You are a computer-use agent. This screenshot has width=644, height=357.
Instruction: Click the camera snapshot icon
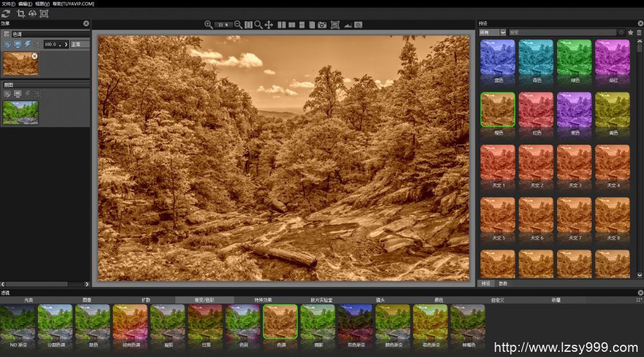pyautogui.click(x=322, y=24)
